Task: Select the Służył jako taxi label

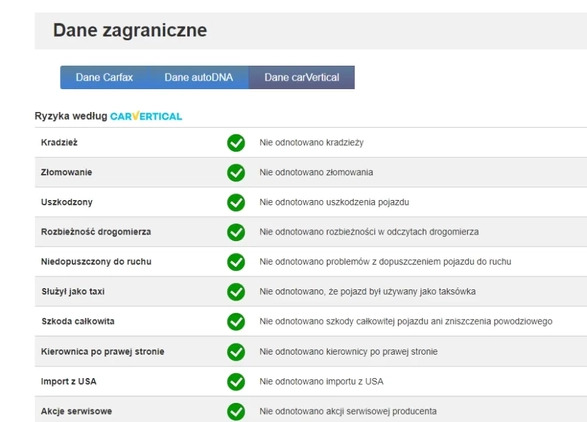Action: point(73,291)
